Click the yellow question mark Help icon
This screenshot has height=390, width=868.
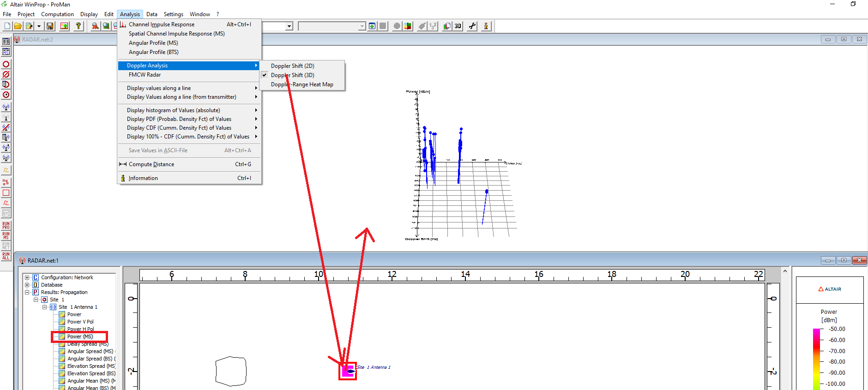(x=78, y=26)
